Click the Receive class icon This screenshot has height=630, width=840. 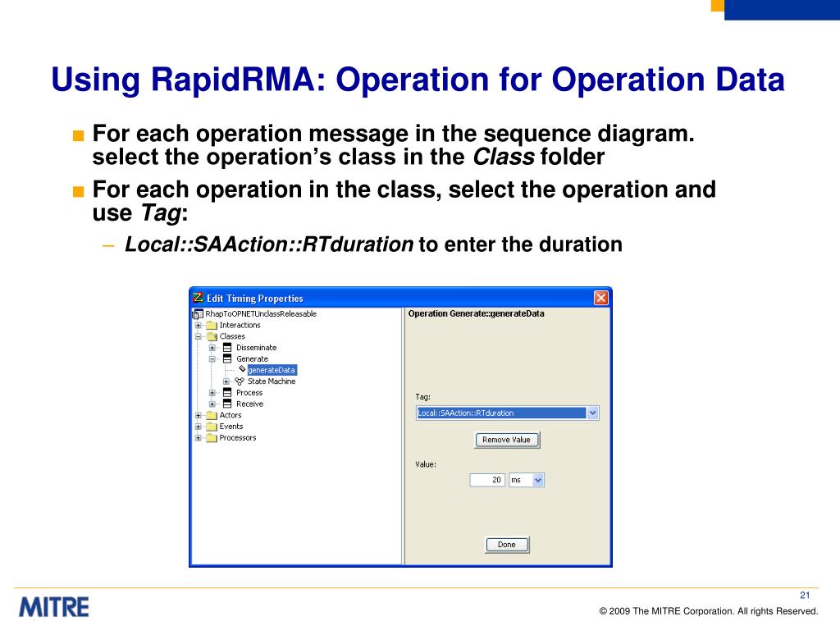pos(227,404)
